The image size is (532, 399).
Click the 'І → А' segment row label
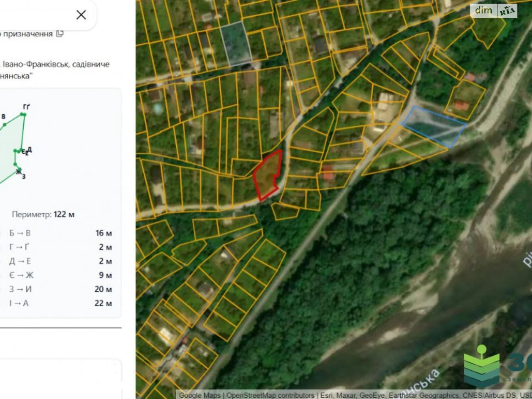19,303
